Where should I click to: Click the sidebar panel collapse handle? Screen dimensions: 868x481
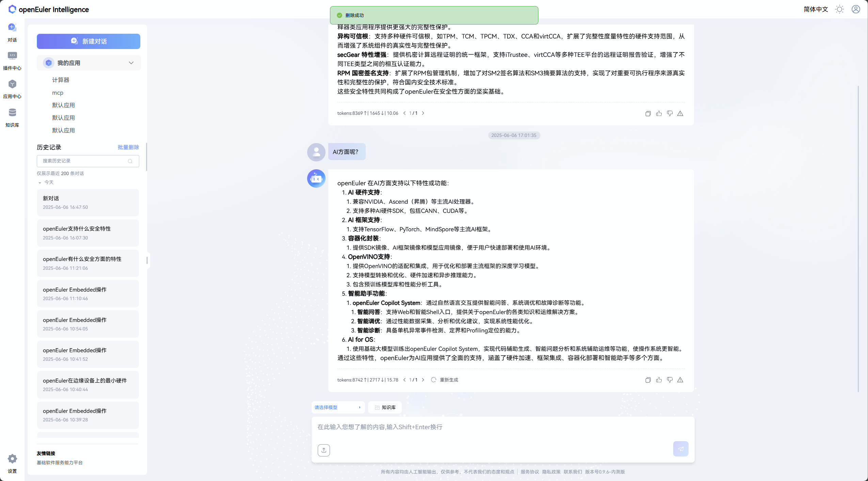coord(147,260)
